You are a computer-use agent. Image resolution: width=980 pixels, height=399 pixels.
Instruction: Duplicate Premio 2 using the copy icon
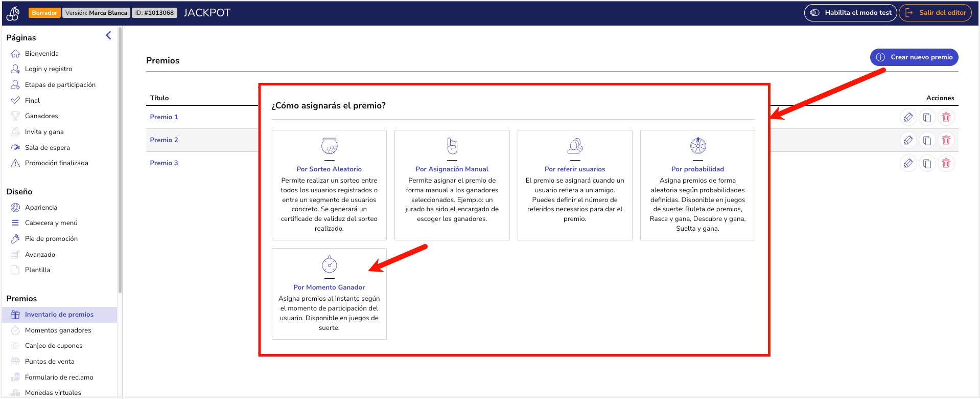click(927, 140)
